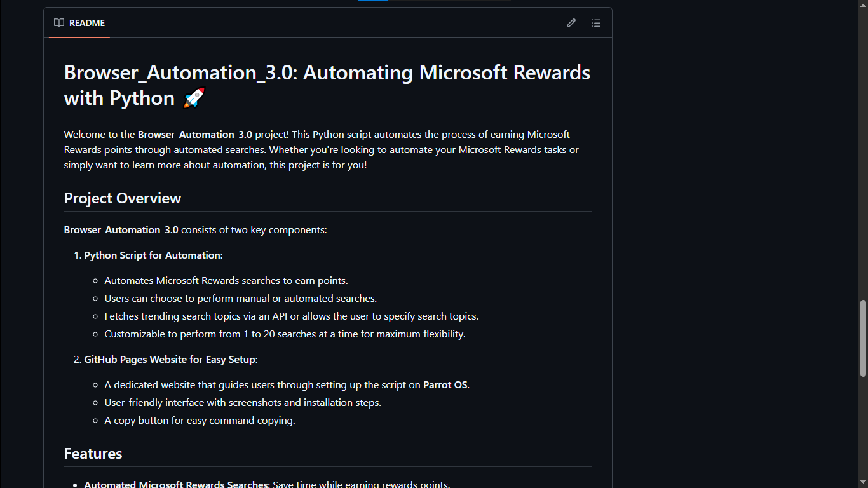Image resolution: width=868 pixels, height=488 pixels.
Task: Click the blue tab indicator at screen top
Action: [372, 2]
